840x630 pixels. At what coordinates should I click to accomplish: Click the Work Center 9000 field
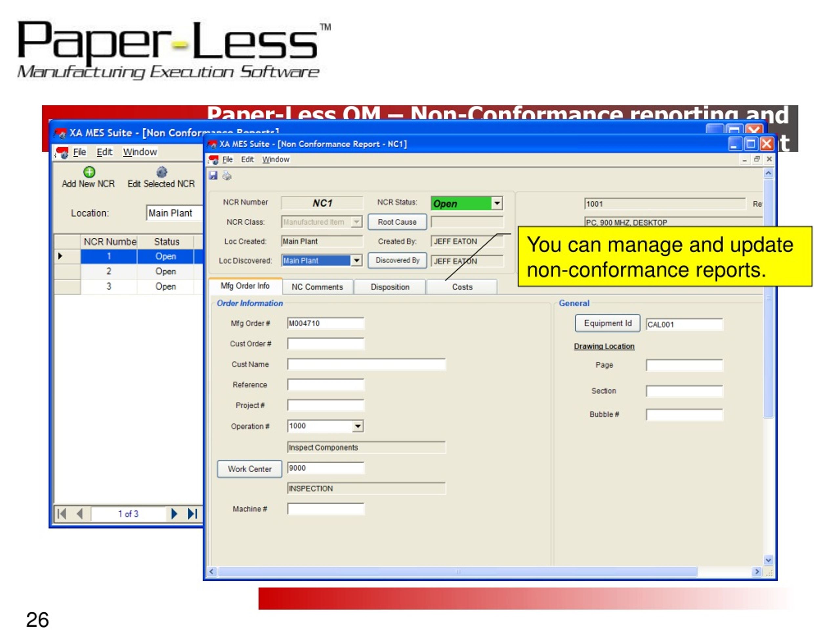pyautogui.click(x=325, y=468)
